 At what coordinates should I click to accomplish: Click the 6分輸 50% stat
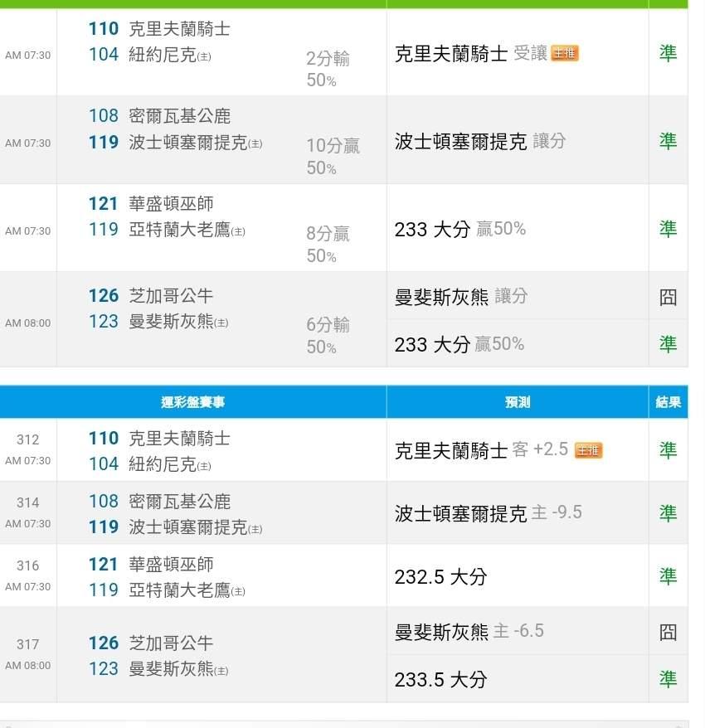[x=328, y=335]
